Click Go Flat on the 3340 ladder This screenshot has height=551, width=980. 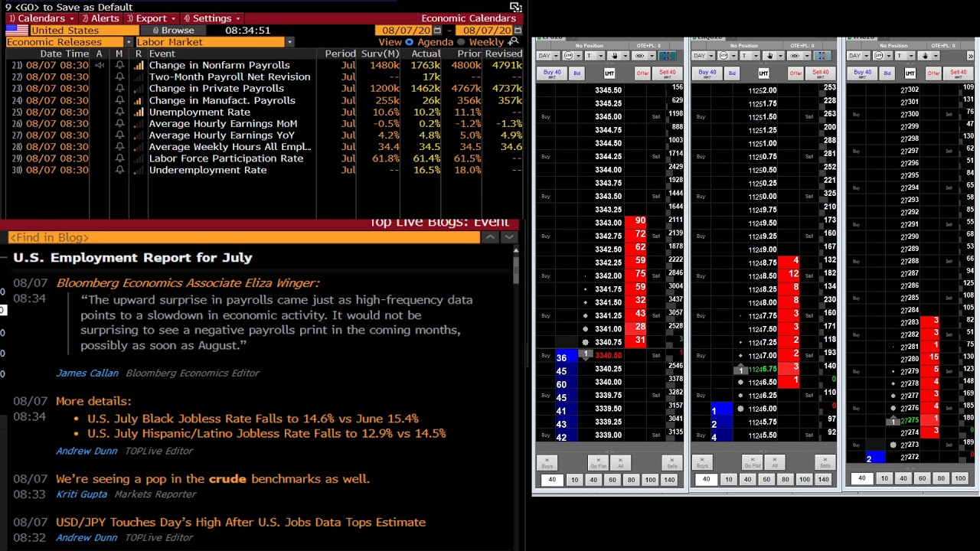598,463
